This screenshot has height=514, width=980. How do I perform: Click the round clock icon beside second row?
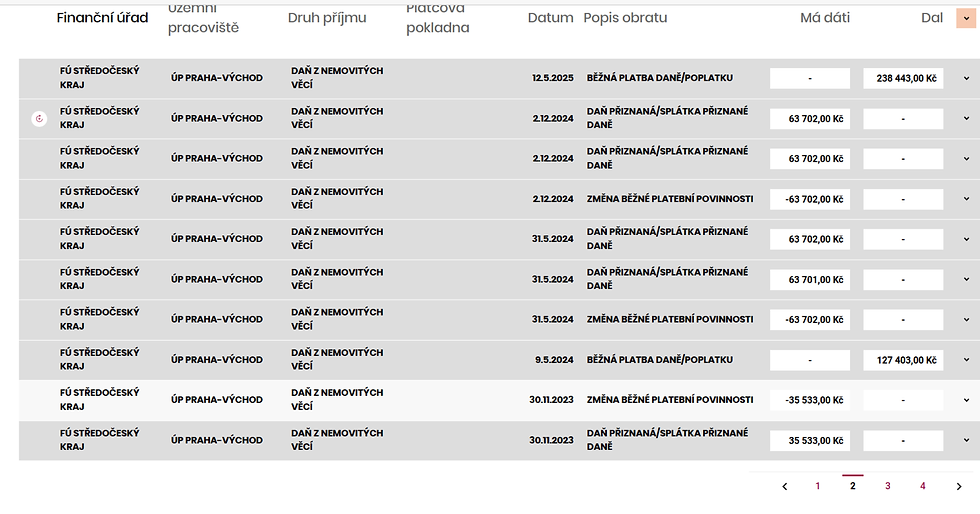click(x=39, y=119)
